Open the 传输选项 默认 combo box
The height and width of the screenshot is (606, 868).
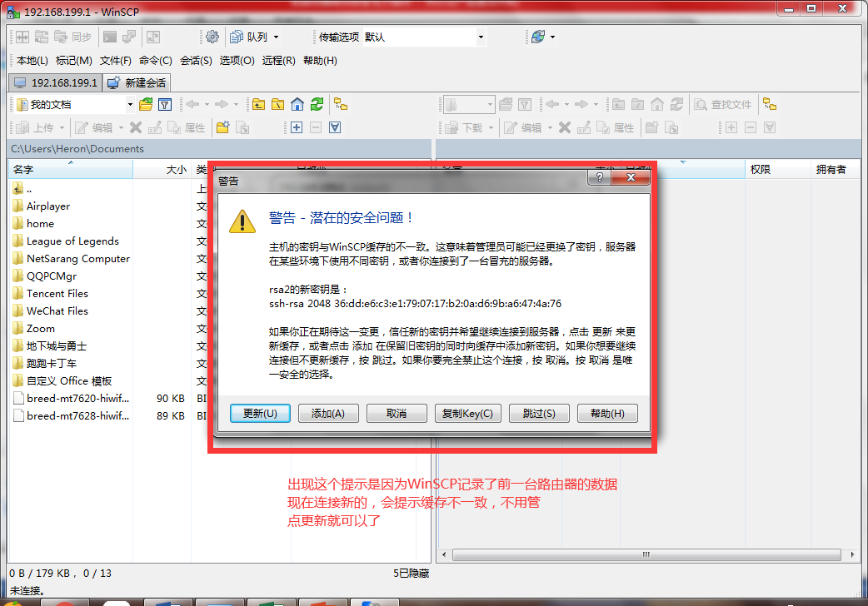point(424,37)
